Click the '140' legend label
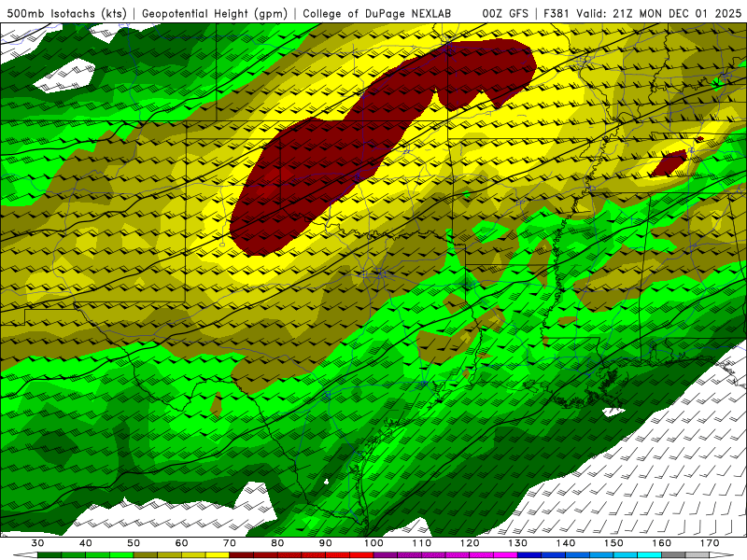 click(x=566, y=543)
